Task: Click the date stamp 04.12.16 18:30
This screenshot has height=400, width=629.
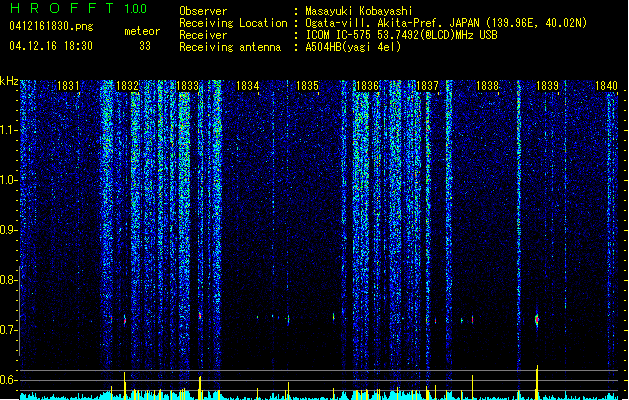Action: pos(51,46)
